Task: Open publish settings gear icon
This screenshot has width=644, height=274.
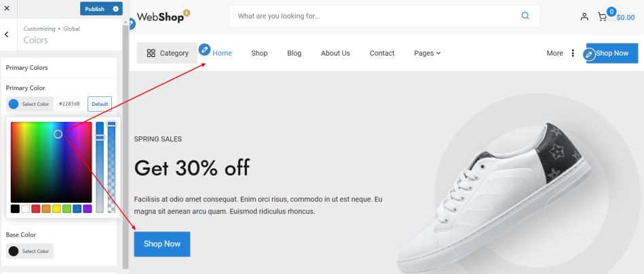Action: pyautogui.click(x=116, y=9)
